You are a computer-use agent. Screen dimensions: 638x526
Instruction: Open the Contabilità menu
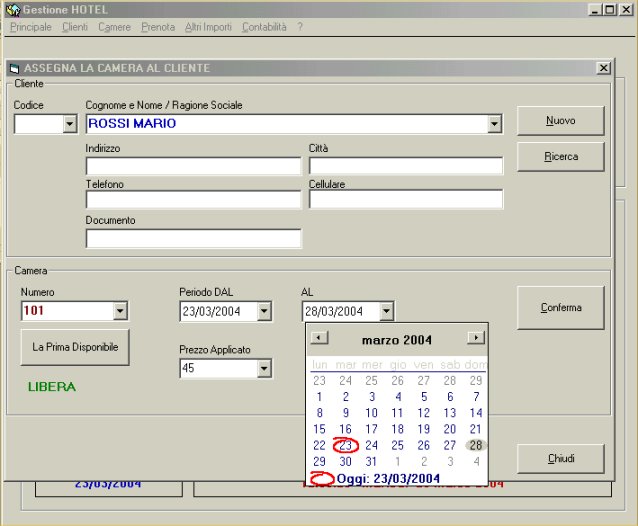click(x=264, y=27)
